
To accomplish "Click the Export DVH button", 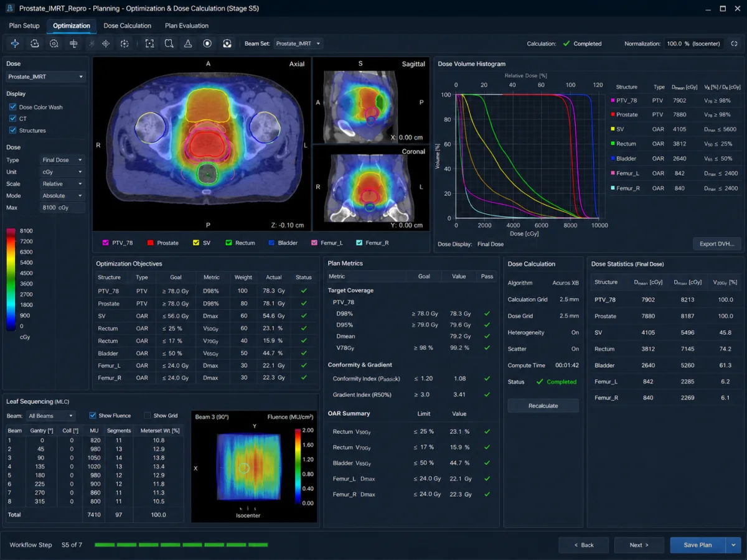I will coord(718,243).
